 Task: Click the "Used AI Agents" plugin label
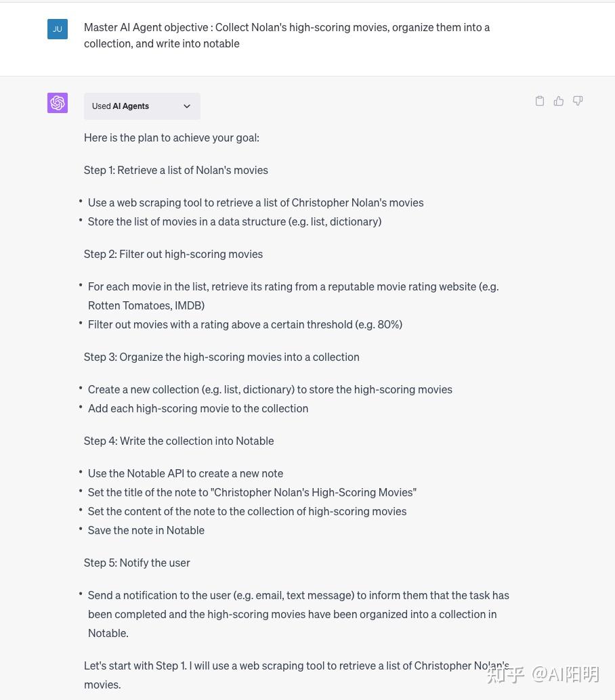point(121,106)
